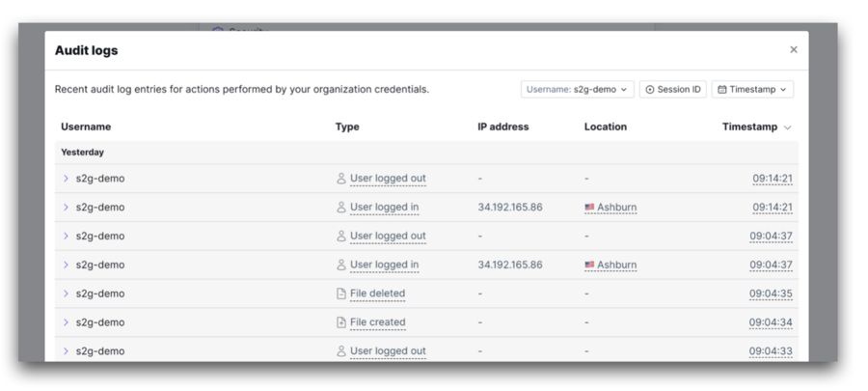Screen dimensions: 868x391
Task: Click User logged out type at 09:14:21
Action: [388, 179]
